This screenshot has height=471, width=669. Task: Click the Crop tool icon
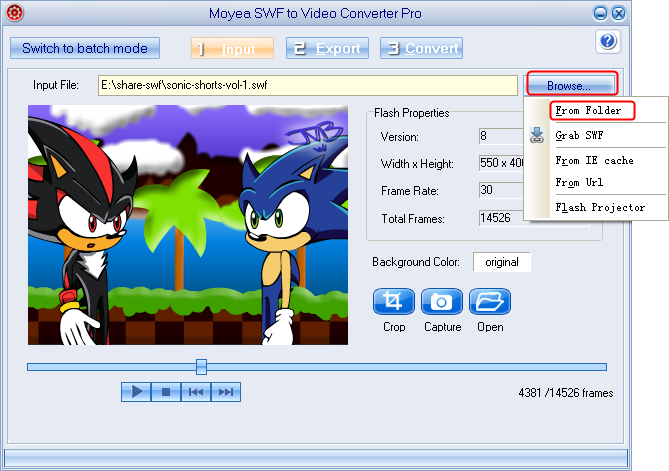(393, 302)
